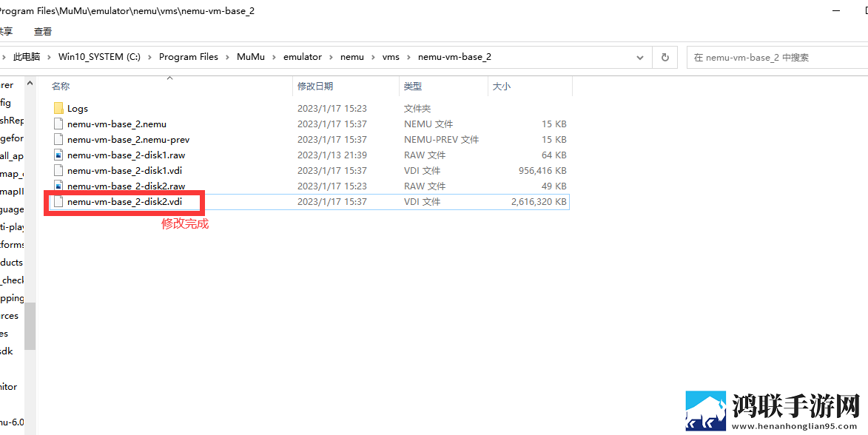This screenshot has width=868, height=435.
Task: Select the nemu-vm-base_2-disk1.raw file icon
Action: [58, 155]
